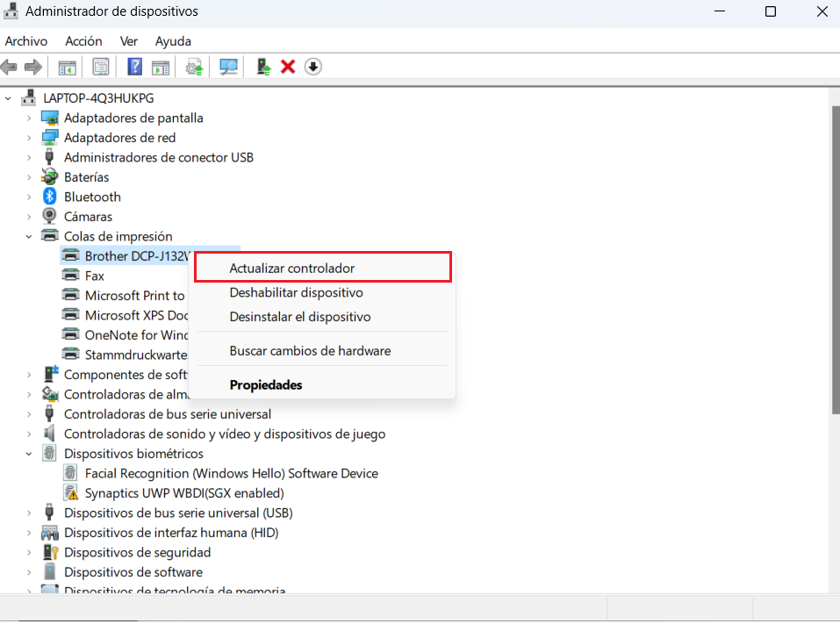This screenshot has height=624, width=840.
Task: Open the Properties sheet toolbar icon
Action: (101, 67)
